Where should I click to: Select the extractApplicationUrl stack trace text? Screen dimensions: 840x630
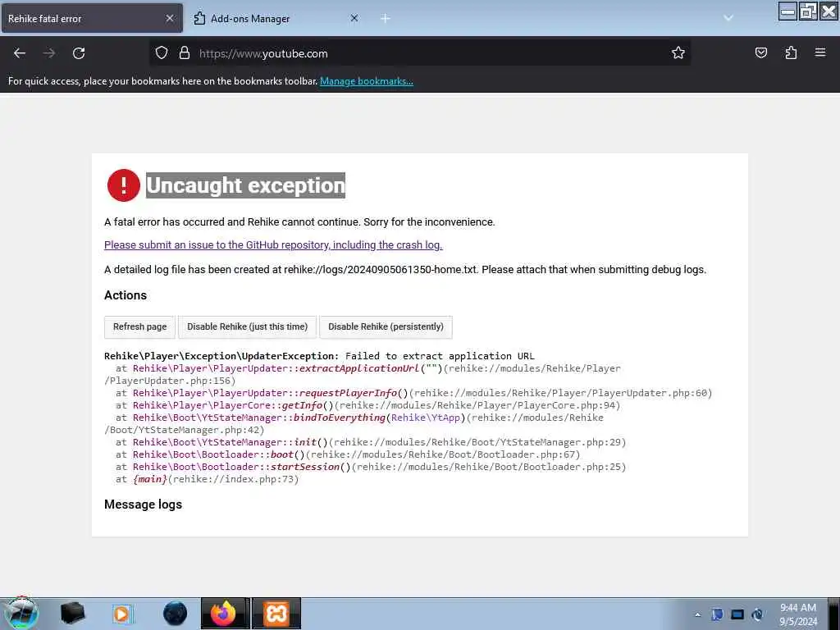click(359, 368)
